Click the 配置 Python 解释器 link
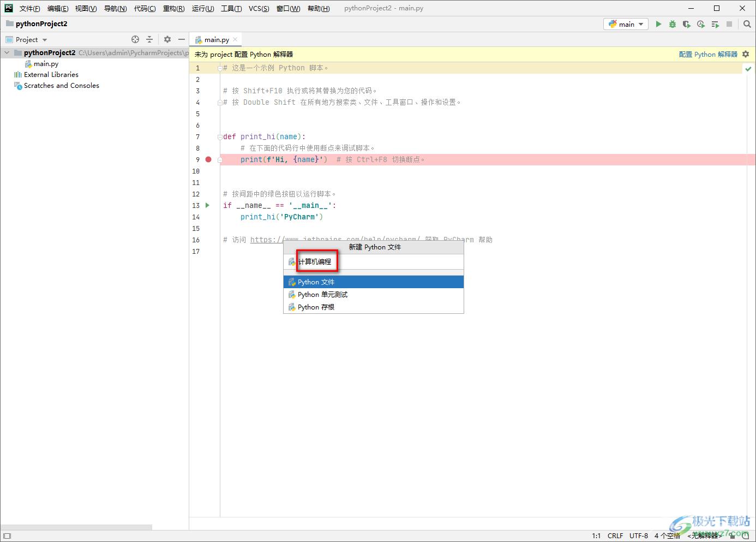This screenshot has width=756, height=542. pyautogui.click(x=708, y=54)
